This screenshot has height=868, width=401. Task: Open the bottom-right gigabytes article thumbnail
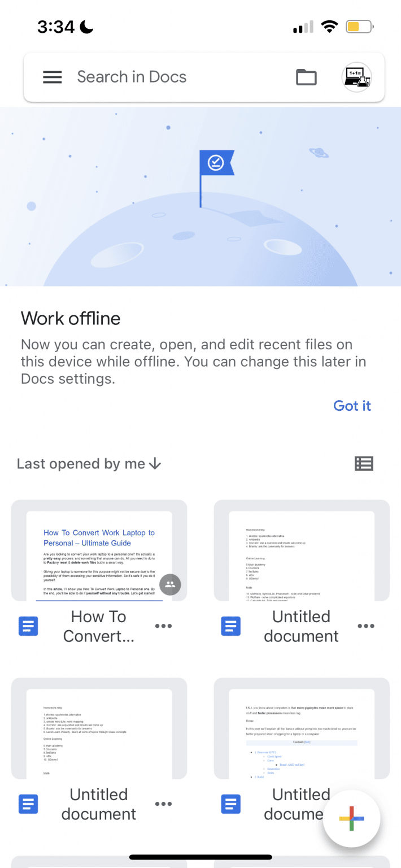(302, 728)
